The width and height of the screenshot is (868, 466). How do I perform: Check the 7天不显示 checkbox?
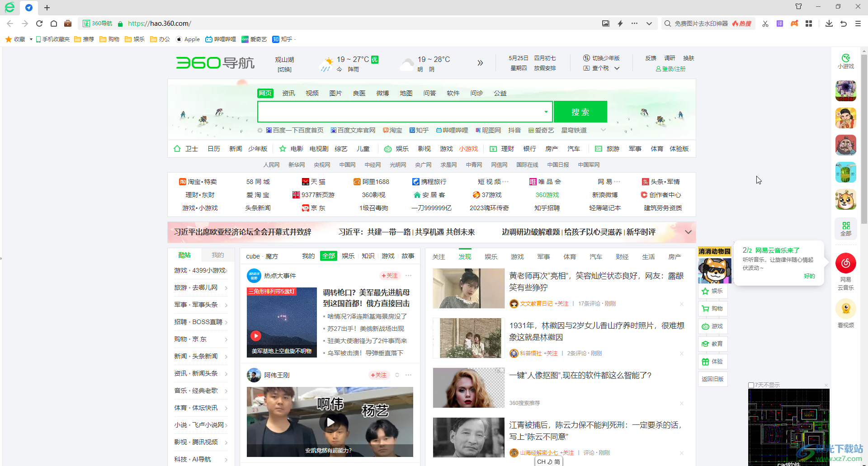coord(751,385)
